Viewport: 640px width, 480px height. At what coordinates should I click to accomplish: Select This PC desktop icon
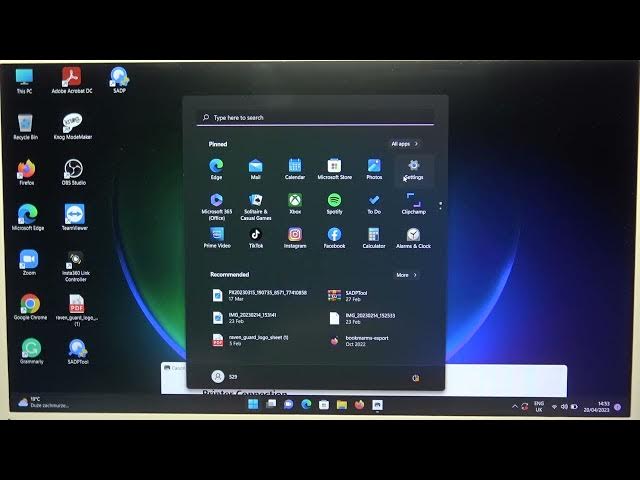[24, 81]
